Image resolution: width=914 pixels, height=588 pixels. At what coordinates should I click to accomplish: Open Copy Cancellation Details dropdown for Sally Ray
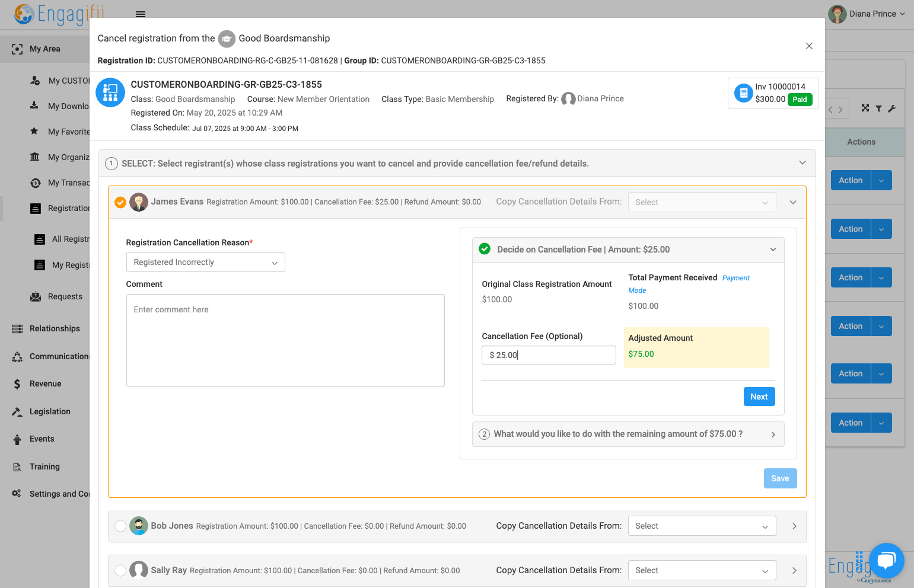click(702, 571)
